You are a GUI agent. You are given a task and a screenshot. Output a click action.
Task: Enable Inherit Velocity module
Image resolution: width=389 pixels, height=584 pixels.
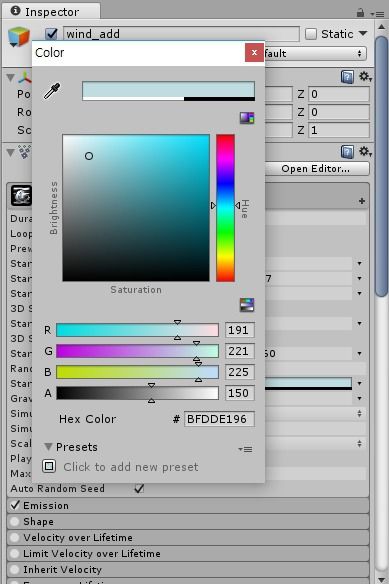pyautogui.click(x=15, y=569)
